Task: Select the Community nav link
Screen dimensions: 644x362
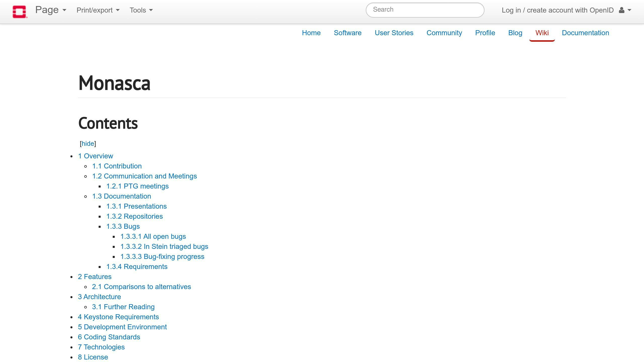Action: point(444,33)
